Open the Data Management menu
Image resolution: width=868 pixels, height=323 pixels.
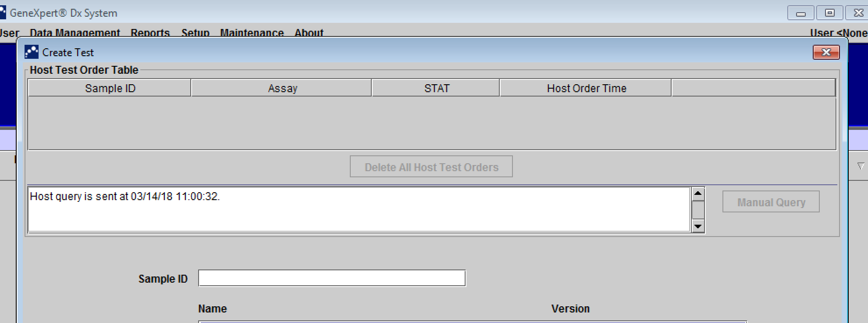[x=75, y=33]
